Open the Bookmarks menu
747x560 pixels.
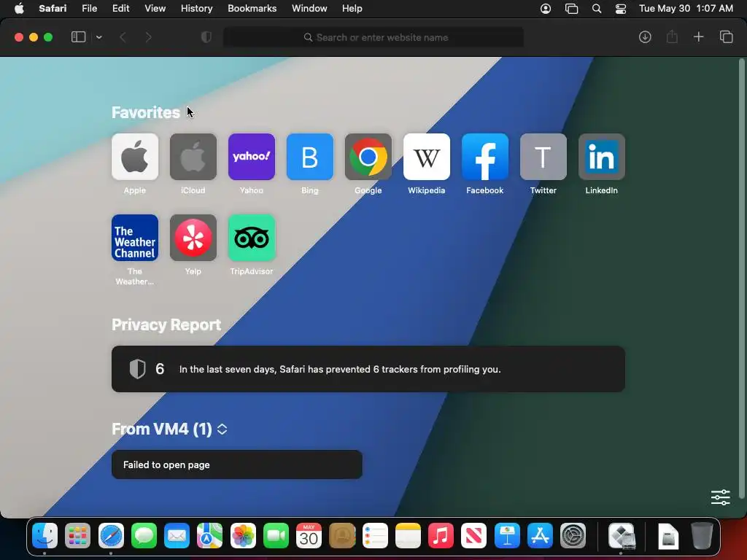pos(252,9)
